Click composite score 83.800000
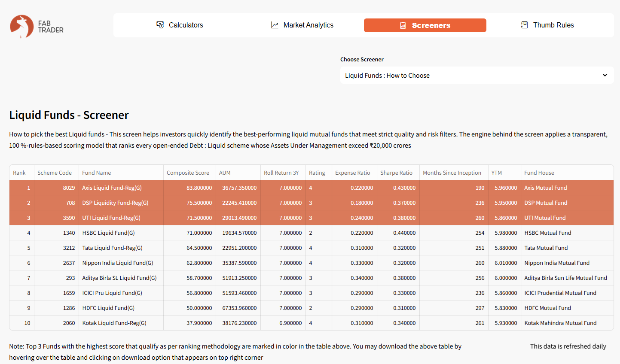Viewport: 620px width, 364px height. point(189,188)
